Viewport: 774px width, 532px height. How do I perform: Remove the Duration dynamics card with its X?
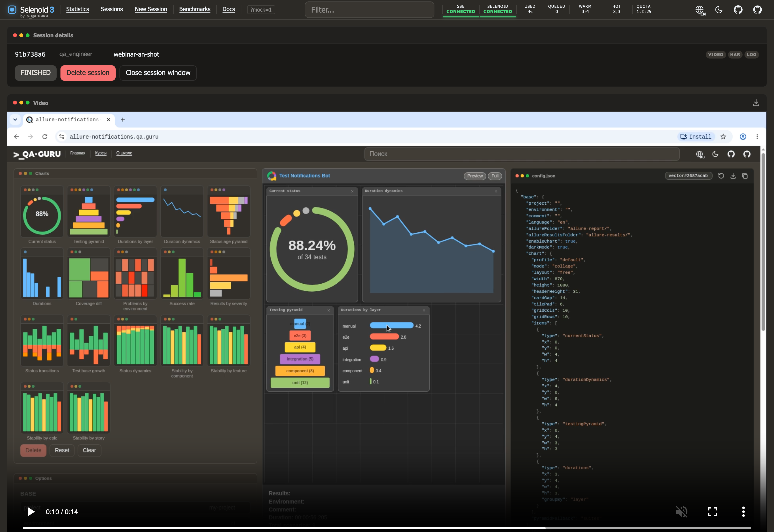click(496, 191)
